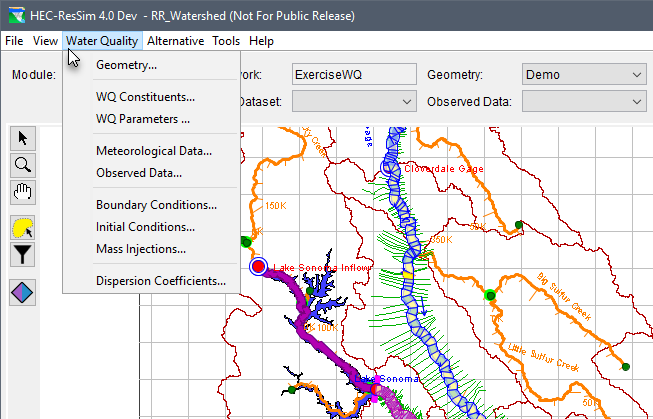Open Observed Data... from the menu

pos(152,173)
